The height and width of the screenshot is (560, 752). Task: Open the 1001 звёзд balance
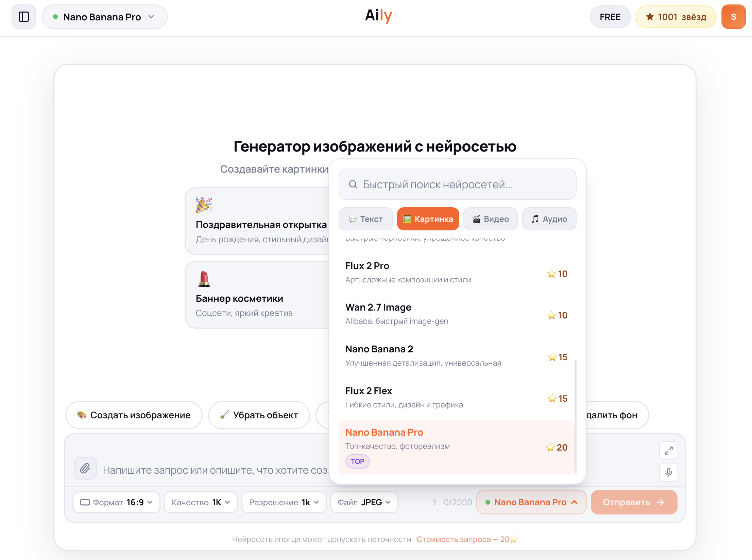[x=676, y=17]
